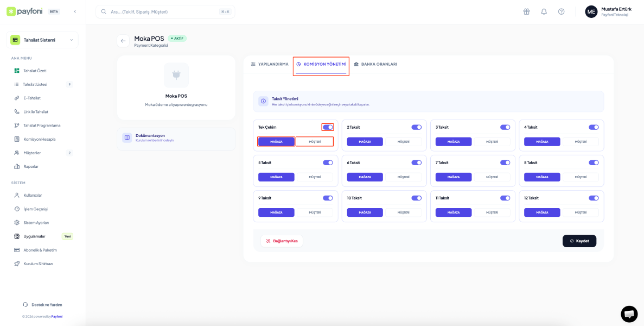Image resolution: width=644 pixels, height=326 pixels.
Task: Click the Raporlar chart icon
Action: pyautogui.click(x=17, y=166)
